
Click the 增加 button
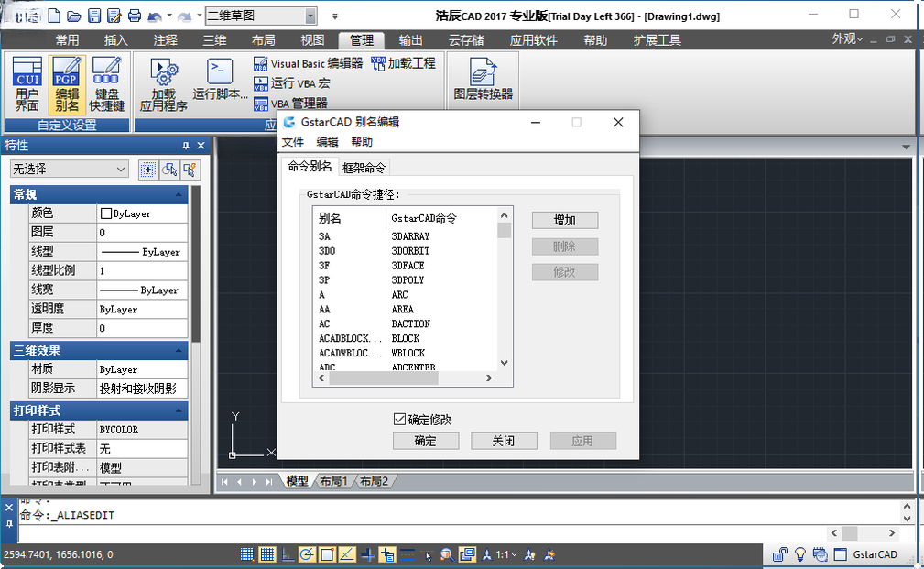[564, 220]
